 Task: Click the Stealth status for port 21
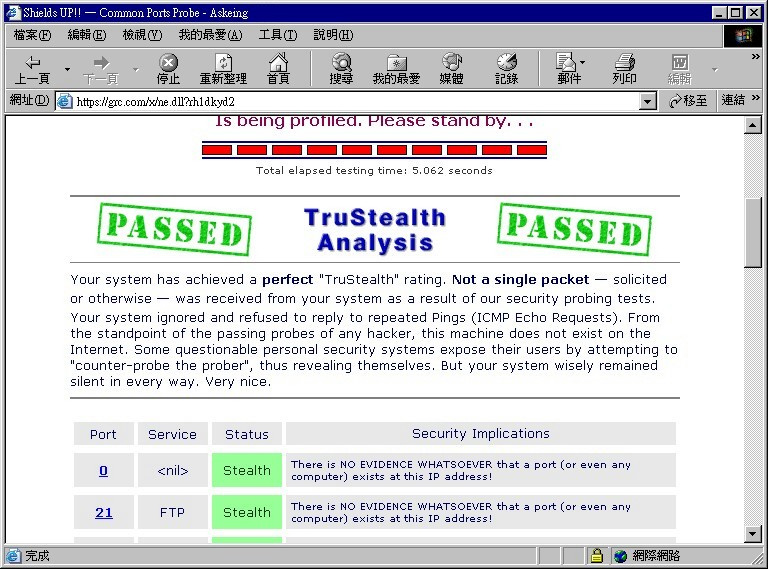pos(247,512)
